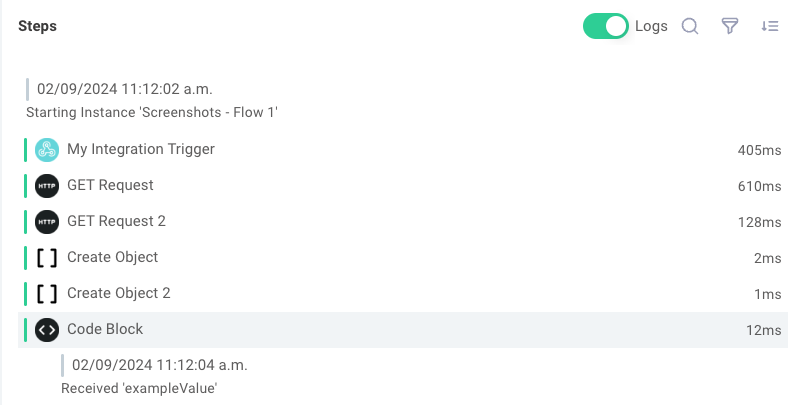Click the 610ms duration of GET Request
Screen dimensions: 802x405
tap(760, 186)
